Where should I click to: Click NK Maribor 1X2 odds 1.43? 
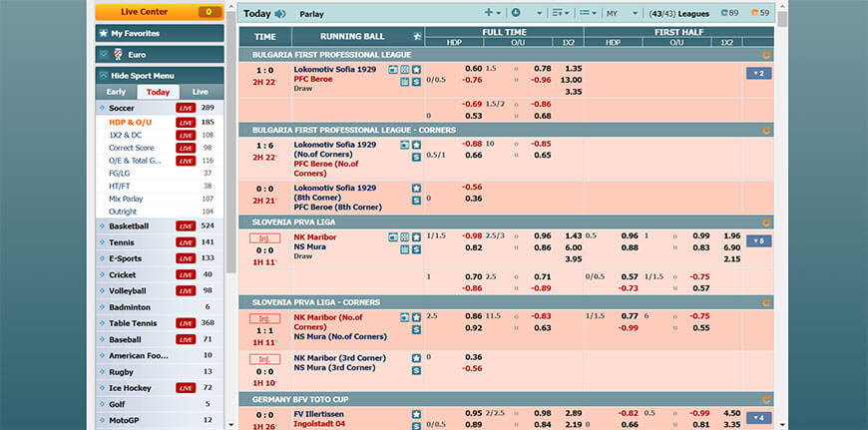click(574, 235)
